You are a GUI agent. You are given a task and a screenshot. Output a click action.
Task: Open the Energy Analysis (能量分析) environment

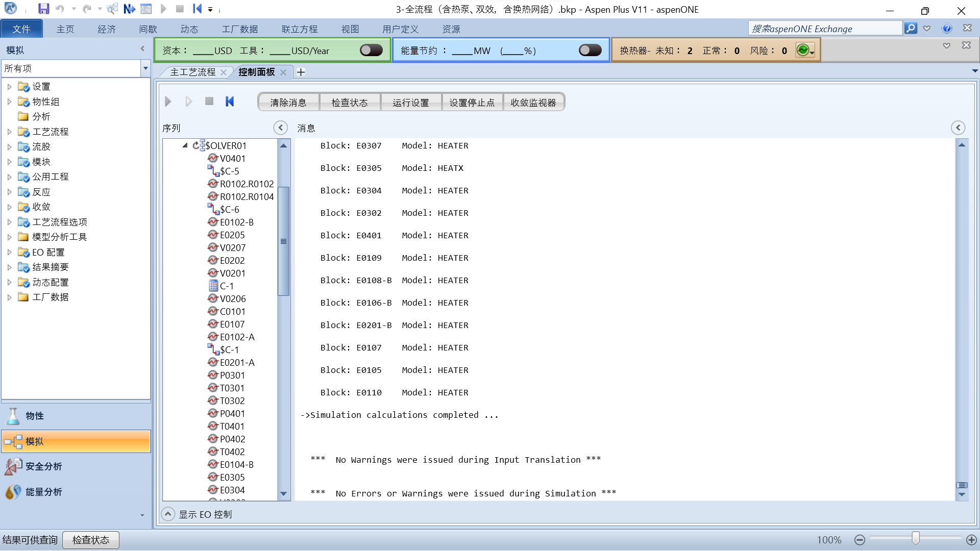tap(43, 492)
